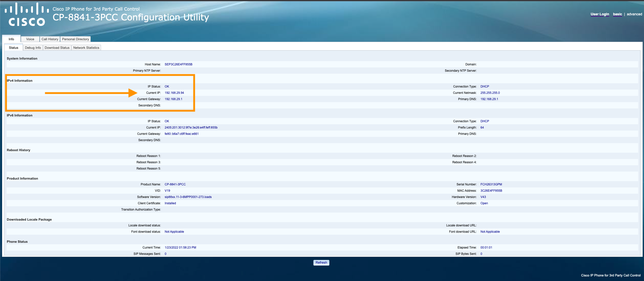644x281 pixels.
Task: Click host name SEP3C26E4FF855B
Action: point(178,64)
